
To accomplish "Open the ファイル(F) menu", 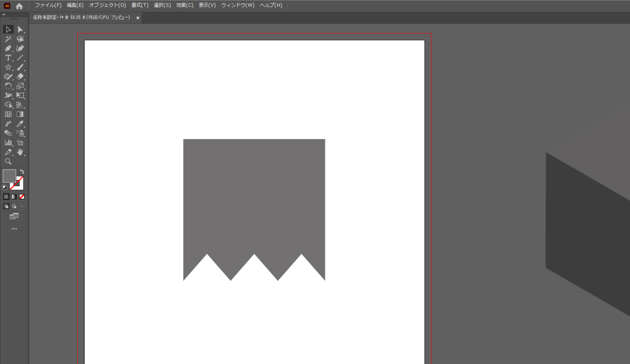I will (x=48, y=5).
